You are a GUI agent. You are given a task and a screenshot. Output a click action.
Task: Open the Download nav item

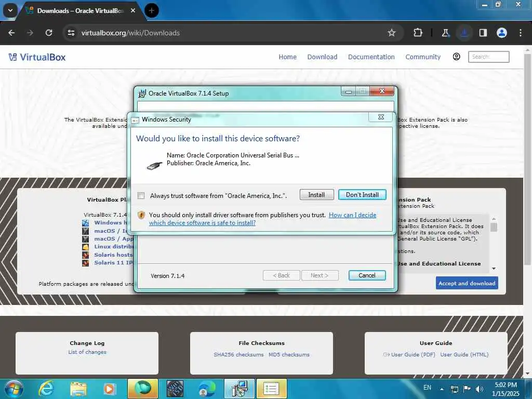(322, 57)
